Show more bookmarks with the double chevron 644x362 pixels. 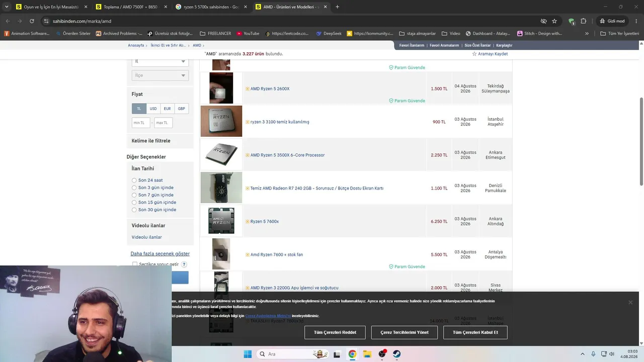pyautogui.click(x=587, y=34)
